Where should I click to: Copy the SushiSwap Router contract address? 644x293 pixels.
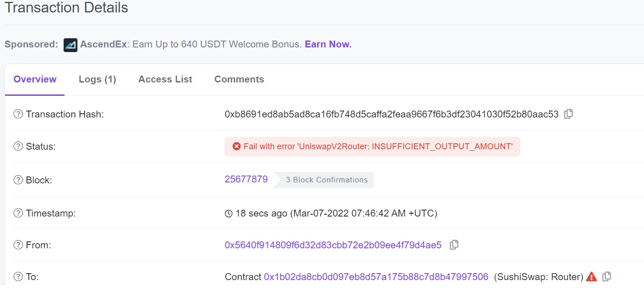point(607,276)
